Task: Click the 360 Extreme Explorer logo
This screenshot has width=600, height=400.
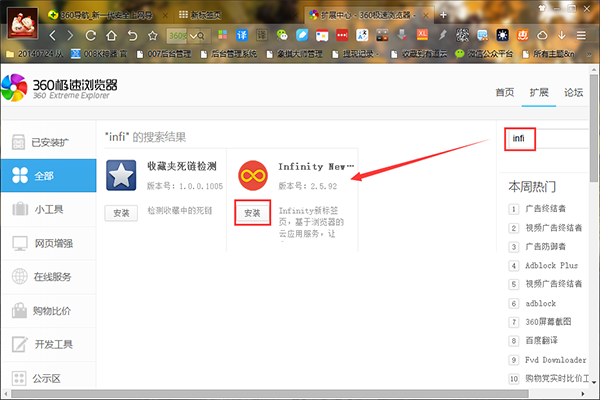Action: tap(60, 88)
